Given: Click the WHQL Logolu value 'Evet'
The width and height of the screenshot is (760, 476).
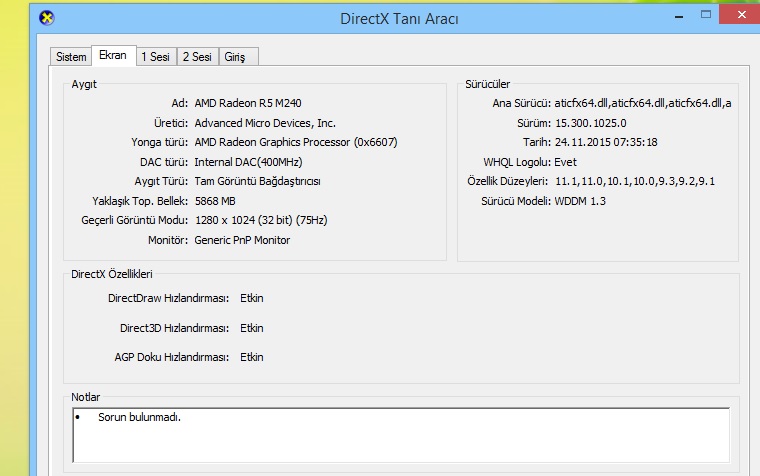Looking at the screenshot, I should [565, 162].
